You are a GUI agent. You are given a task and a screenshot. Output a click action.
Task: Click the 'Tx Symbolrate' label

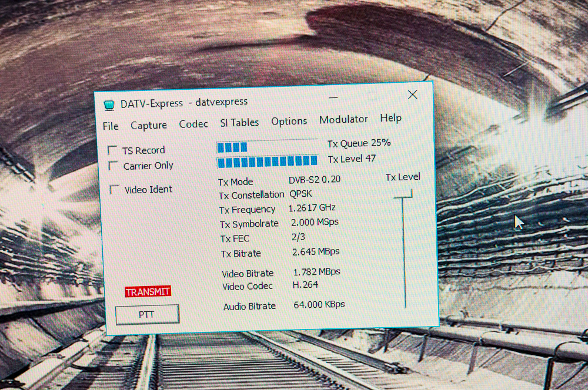coord(249,224)
